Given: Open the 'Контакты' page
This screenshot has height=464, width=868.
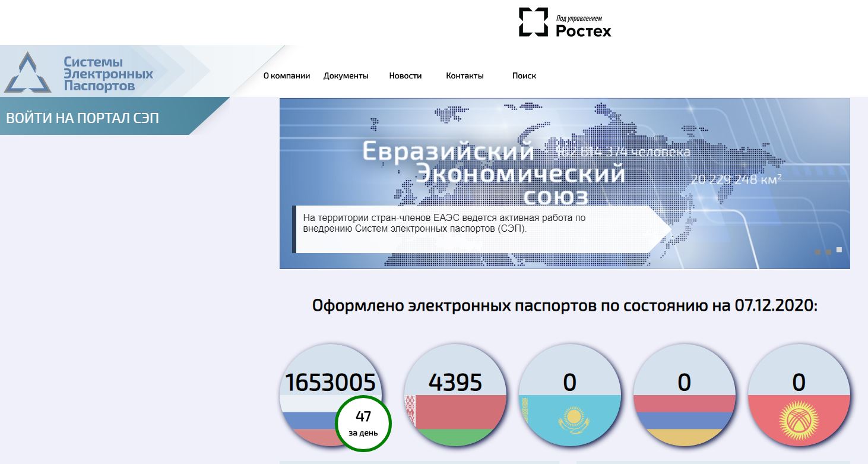Looking at the screenshot, I should 465,76.
